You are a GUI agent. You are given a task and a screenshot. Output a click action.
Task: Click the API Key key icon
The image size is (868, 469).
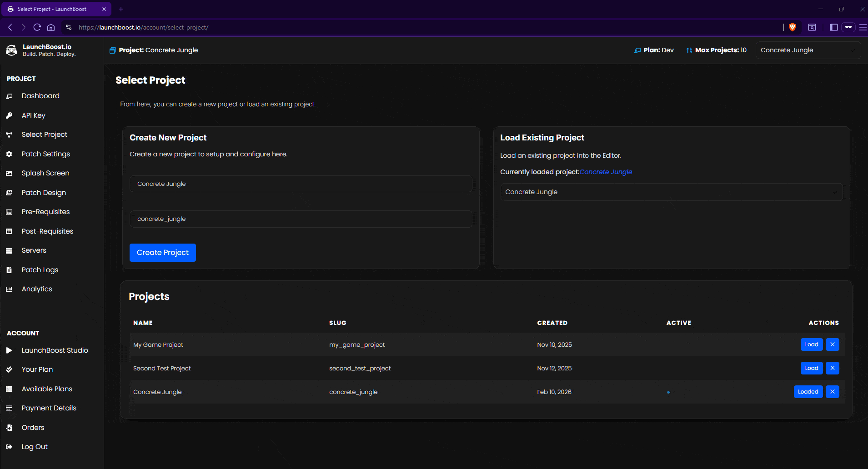pos(9,115)
